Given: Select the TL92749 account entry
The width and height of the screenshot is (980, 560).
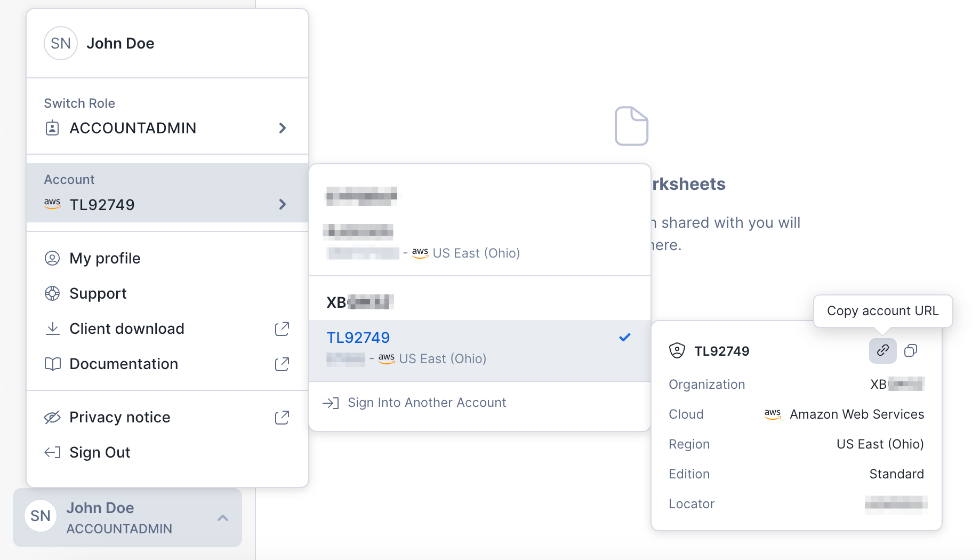Looking at the screenshot, I should coord(480,350).
